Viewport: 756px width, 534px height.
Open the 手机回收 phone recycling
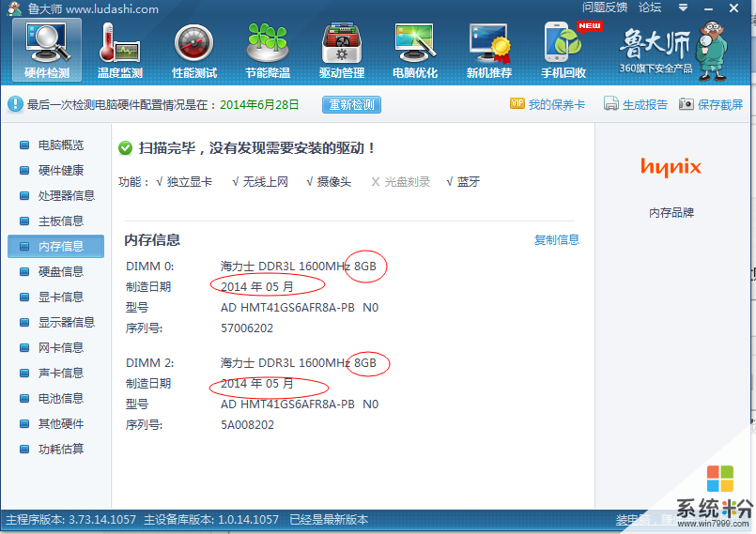pos(563,50)
